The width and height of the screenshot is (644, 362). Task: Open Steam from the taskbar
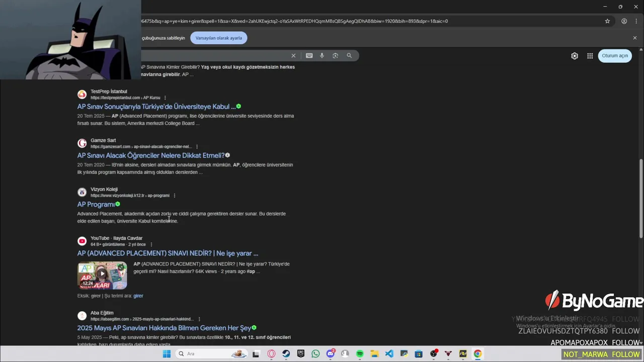(286, 354)
